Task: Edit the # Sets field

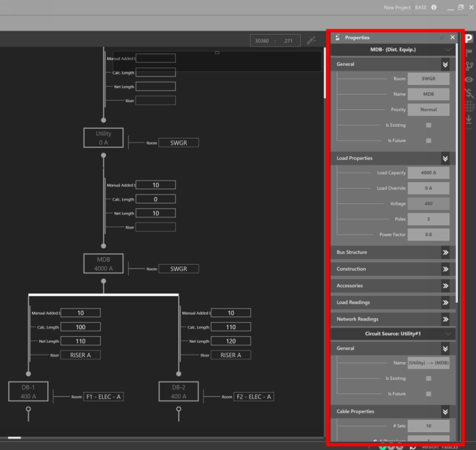Action: (429, 426)
